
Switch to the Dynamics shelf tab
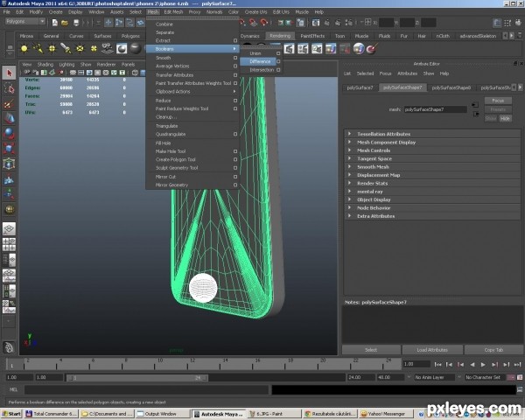pos(249,36)
